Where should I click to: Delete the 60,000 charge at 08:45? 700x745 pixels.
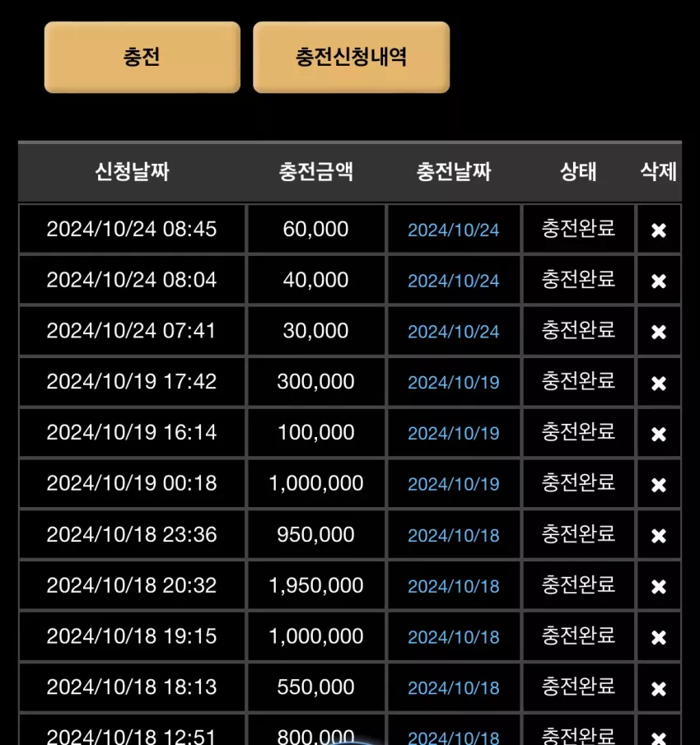(659, 230)
